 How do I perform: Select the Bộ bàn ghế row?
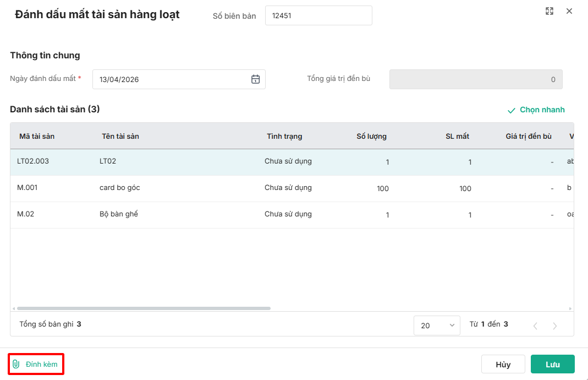click(119, 214)
